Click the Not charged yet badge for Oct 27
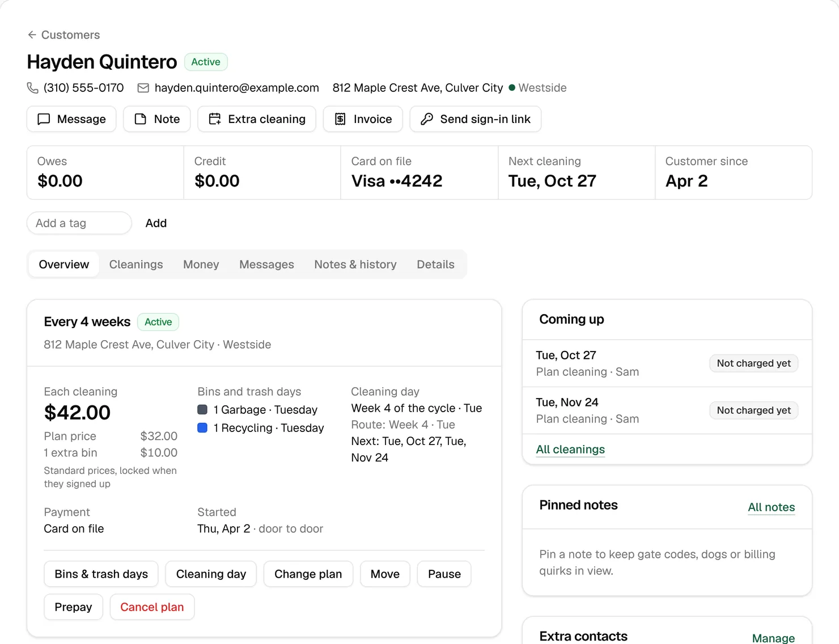Screen dimensions: 839x644 coord(754,363)
